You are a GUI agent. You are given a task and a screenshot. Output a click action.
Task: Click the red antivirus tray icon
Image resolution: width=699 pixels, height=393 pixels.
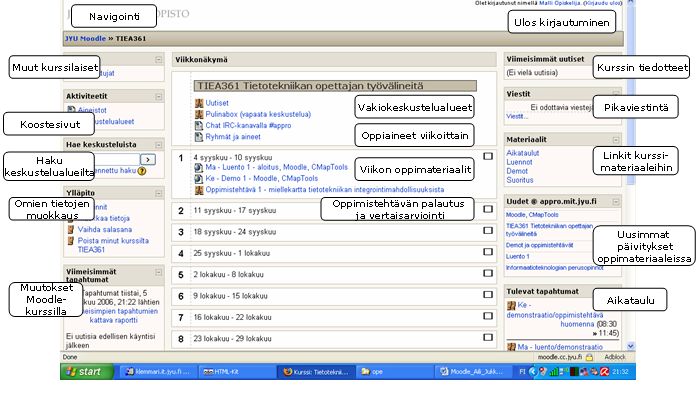tap(604, 372)
